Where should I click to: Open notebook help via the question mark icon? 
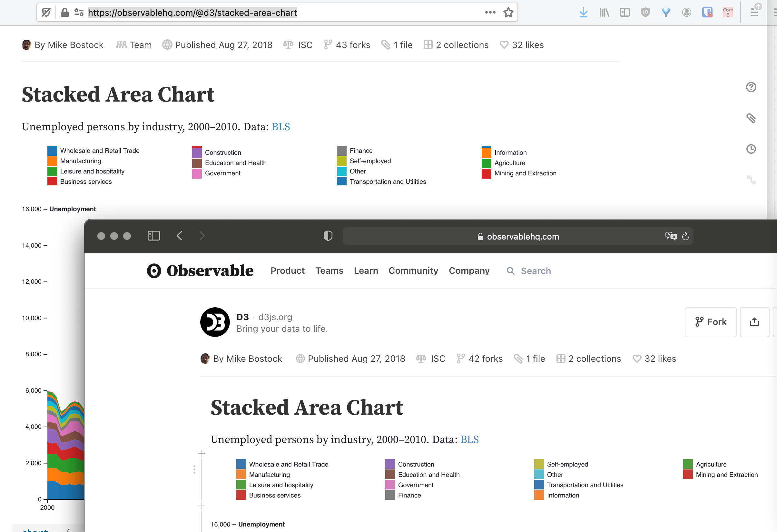click(751, 87)
